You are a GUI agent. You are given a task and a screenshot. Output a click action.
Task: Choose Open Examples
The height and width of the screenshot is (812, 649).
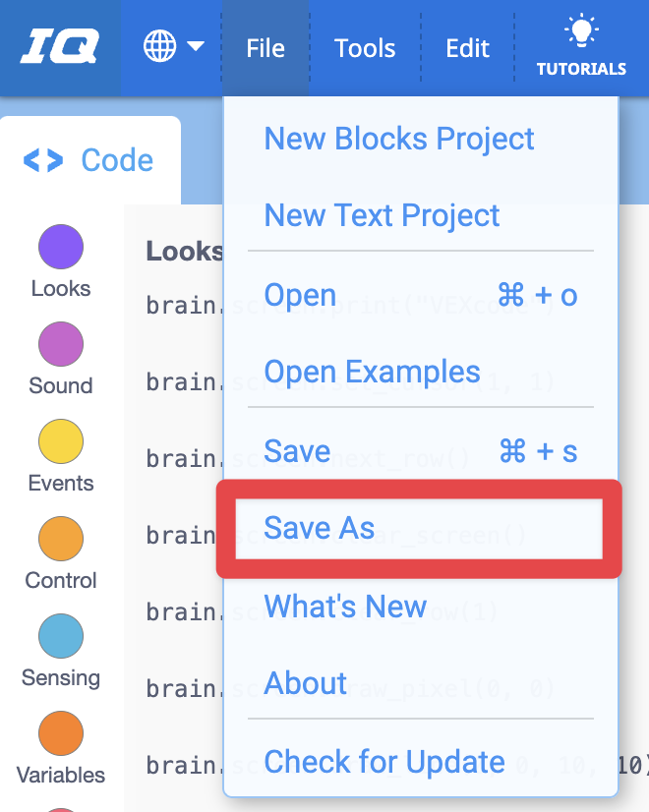pos(372,373)
